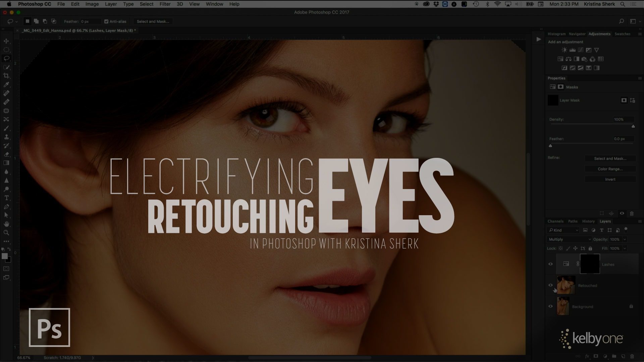Delete the mask in Properties panel
The image size is (644, 362).
632,214
